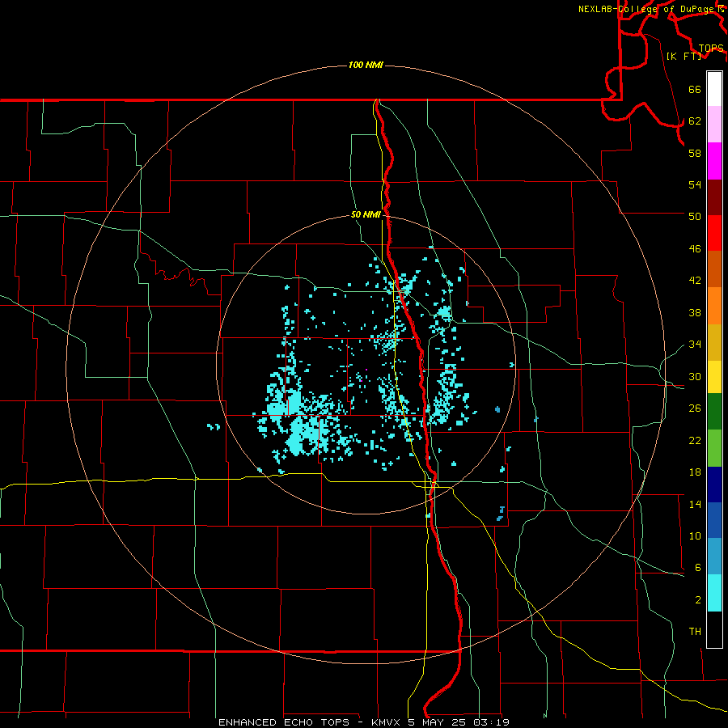Click the '50 NMI' range ring label
Image resolution: width=728 pixels, height=728 pixels.
pyautogui.click(x=366, y=214)
